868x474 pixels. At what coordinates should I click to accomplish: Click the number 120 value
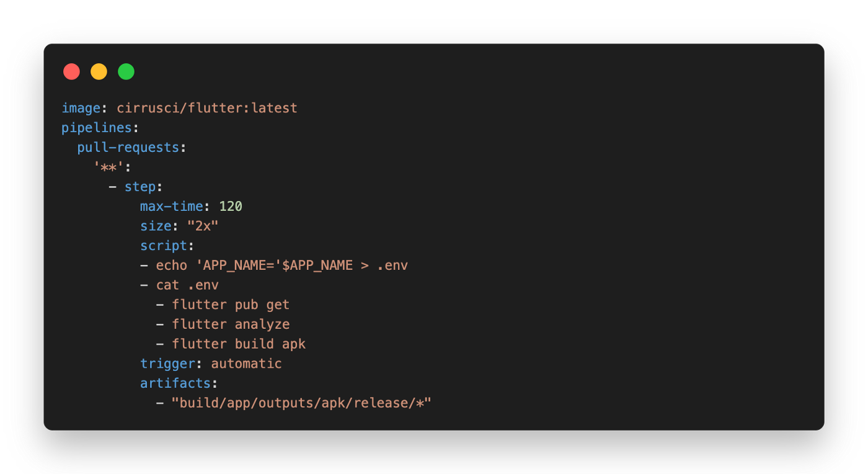point(230,207)
